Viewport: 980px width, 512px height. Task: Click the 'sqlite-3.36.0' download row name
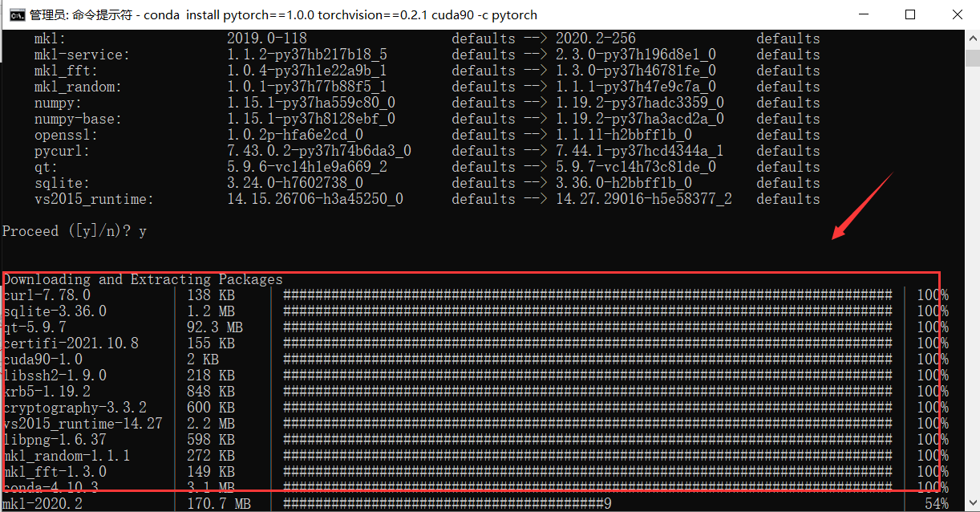[x=55, y=311]
